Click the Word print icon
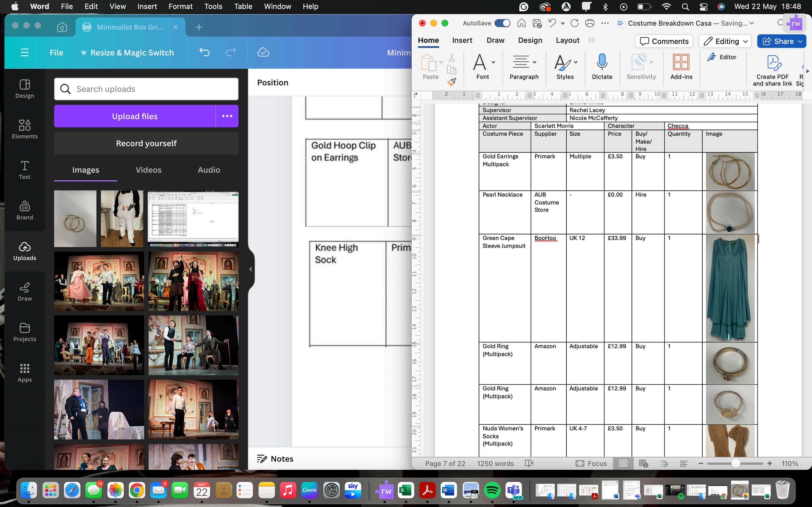This screenshot has height=507, width=812. click(x=590, y=23)
